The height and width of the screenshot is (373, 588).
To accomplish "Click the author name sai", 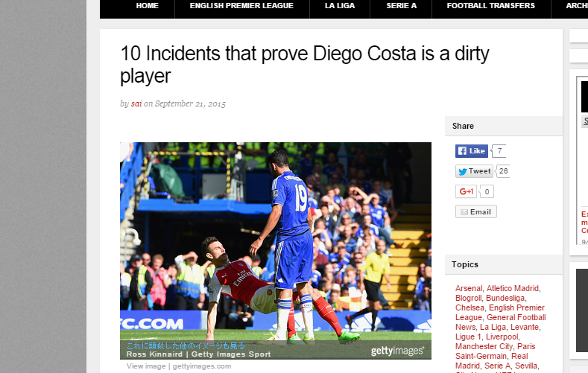I will 136,103.
